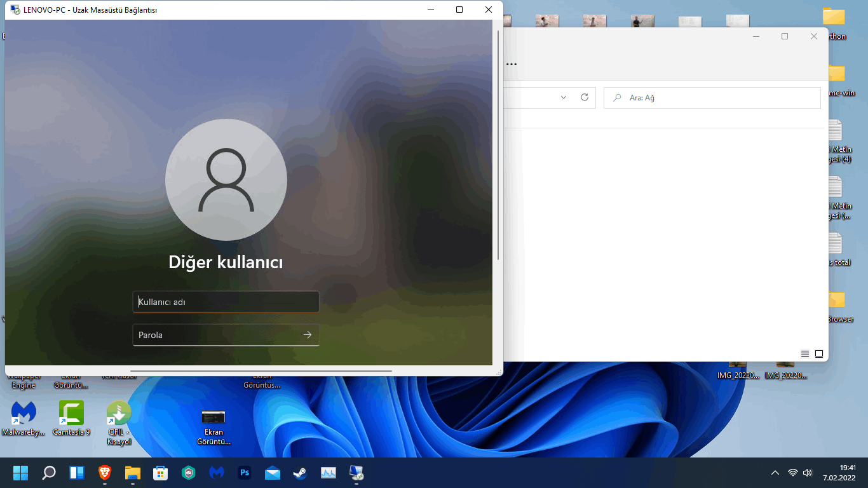868x488 pixels.
Task: Maximize the Remote Desktop connection window
Action: coord(459,10)
